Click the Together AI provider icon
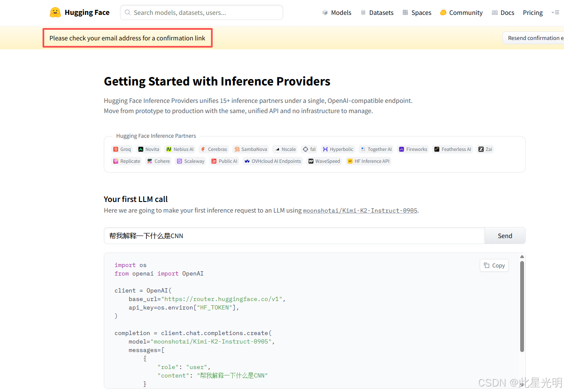564x392 pixels. point(363,149)
